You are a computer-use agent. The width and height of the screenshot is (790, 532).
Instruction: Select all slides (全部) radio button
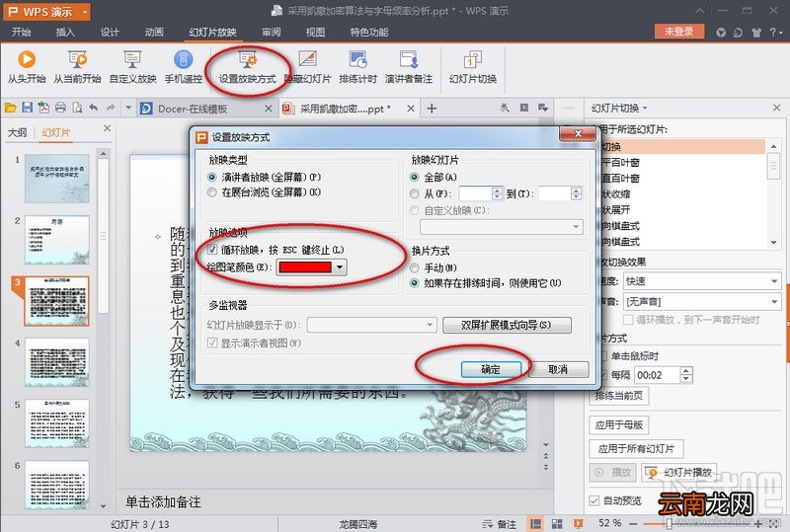(x=414, y=178)
